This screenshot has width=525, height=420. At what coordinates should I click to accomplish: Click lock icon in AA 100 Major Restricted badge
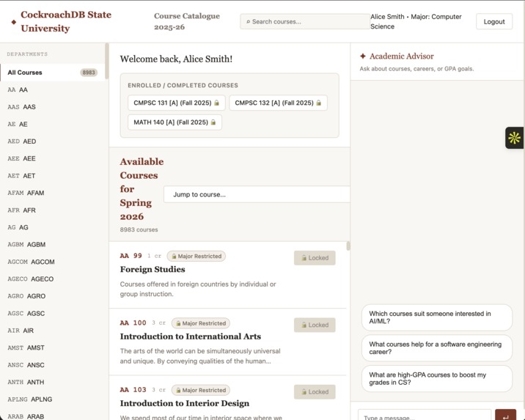coord(178,323)
